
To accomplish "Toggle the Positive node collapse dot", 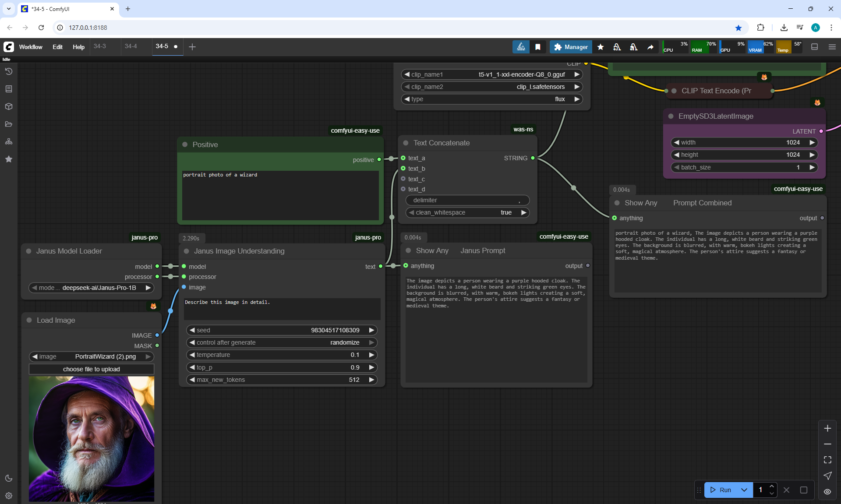I will (185, 145).
